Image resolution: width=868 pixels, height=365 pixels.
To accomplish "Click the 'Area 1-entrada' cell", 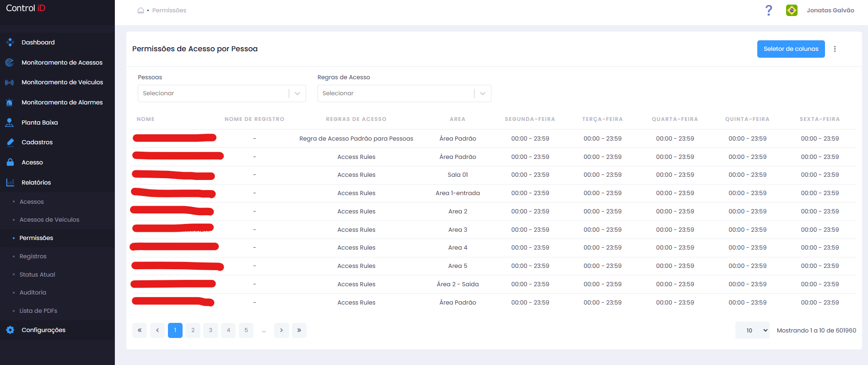I will click(x=458, y=193).
